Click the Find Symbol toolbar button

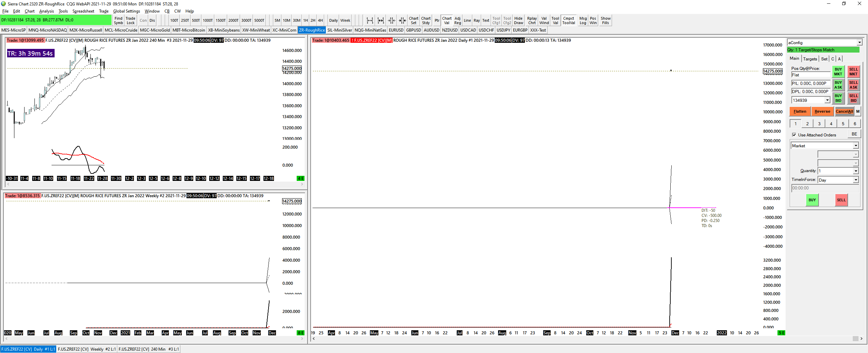click(x=118, y=21)
